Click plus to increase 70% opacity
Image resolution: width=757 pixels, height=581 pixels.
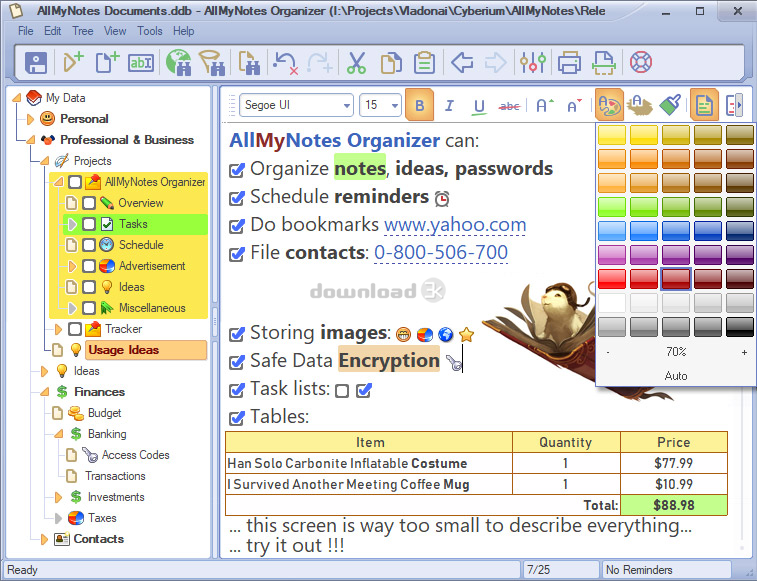744,353
